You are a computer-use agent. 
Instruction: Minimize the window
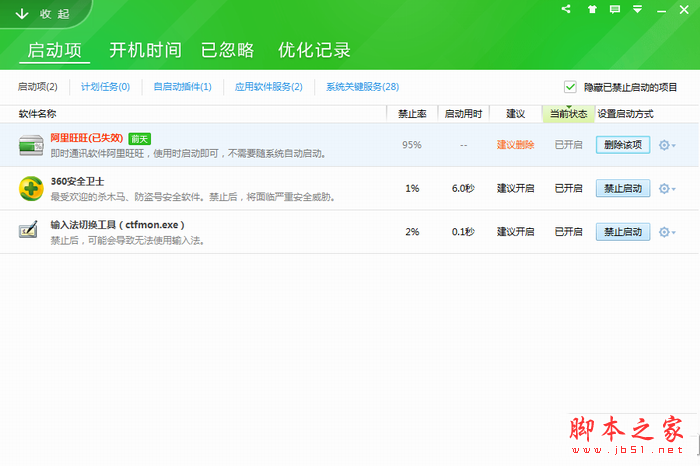click(661, 10)
